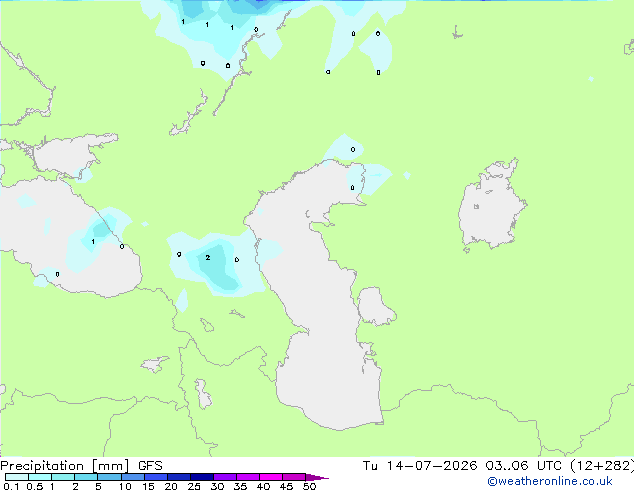
Task: Click the legend label '50'
Action: click(309, 486)
